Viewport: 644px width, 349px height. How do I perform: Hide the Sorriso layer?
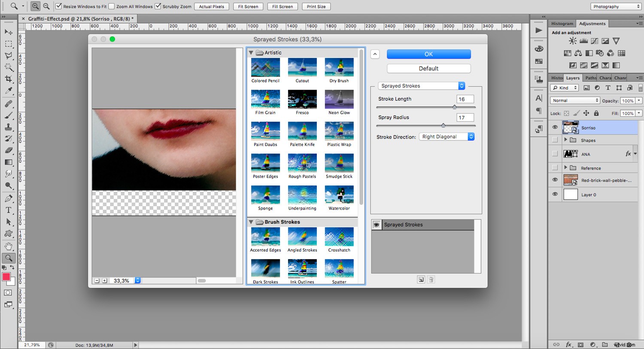coord(555,127)
